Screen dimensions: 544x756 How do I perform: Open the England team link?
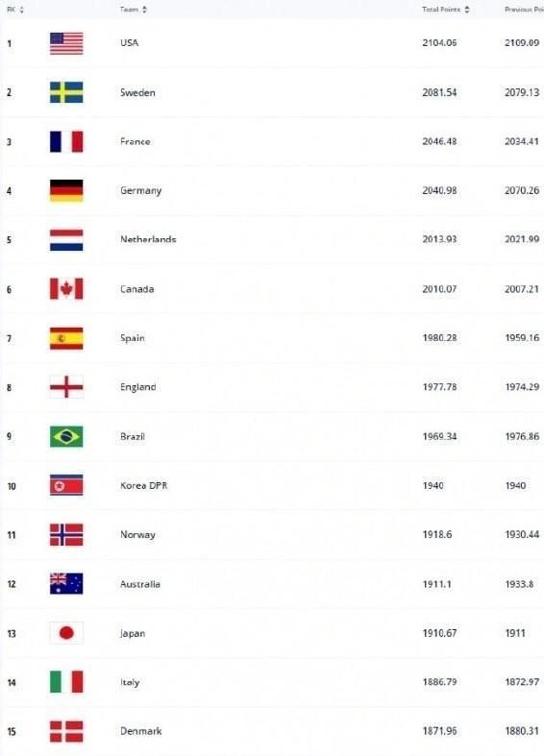coord(138,387)
